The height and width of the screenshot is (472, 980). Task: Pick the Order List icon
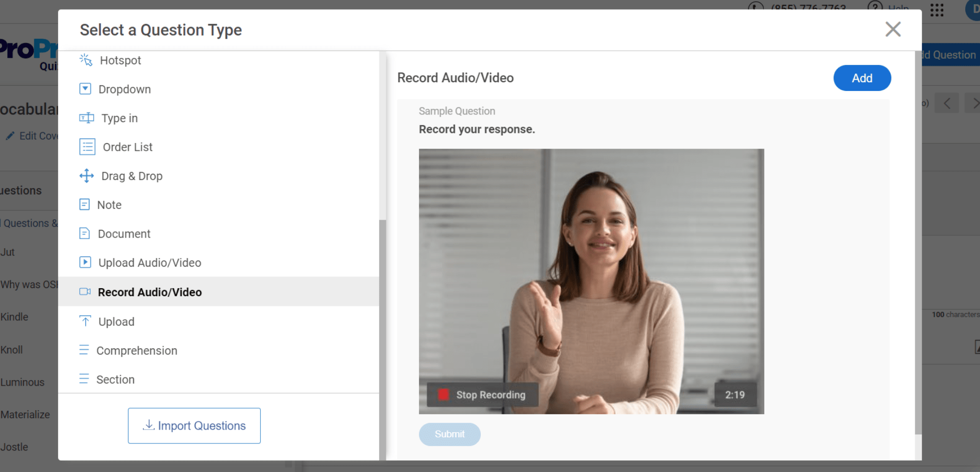coord(87,147)
